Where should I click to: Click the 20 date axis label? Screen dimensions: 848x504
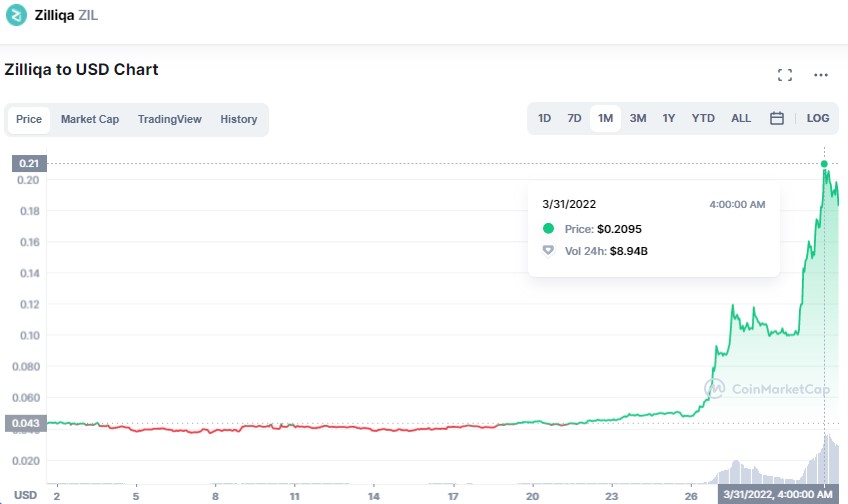click(x=533, y=496)
